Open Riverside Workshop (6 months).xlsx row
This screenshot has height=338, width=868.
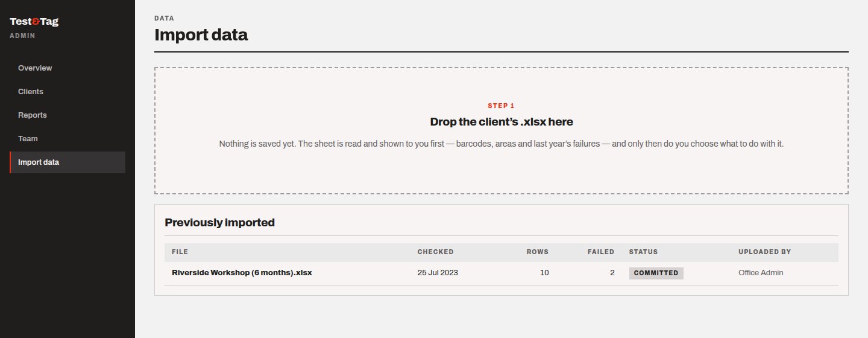pyautogui.click(x=502, y=273)
